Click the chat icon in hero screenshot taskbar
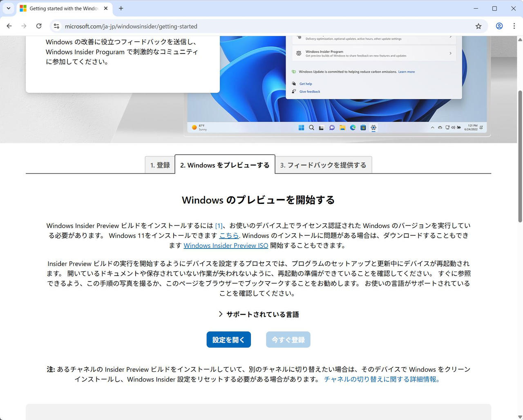The width and height of the screenshot is (523, 420). tap(332, 127)
